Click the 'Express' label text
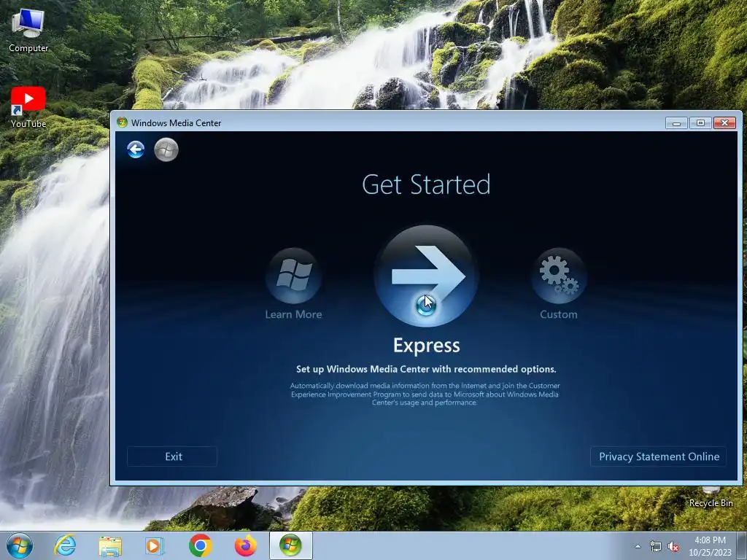The image size is (747, 560). click(426, 346)
